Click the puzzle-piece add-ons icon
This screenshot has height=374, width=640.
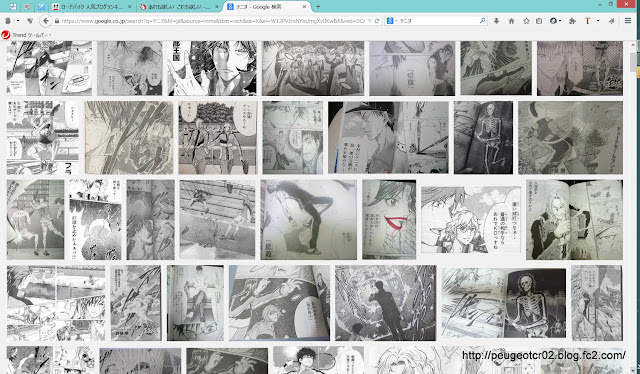[572, 21]
